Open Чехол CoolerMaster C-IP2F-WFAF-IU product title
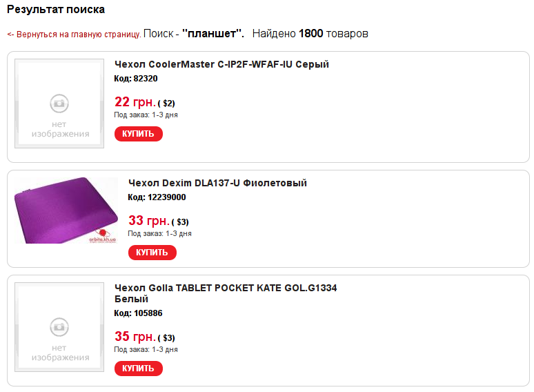This screenshot has height=392, width=534. tap(221, 64)
